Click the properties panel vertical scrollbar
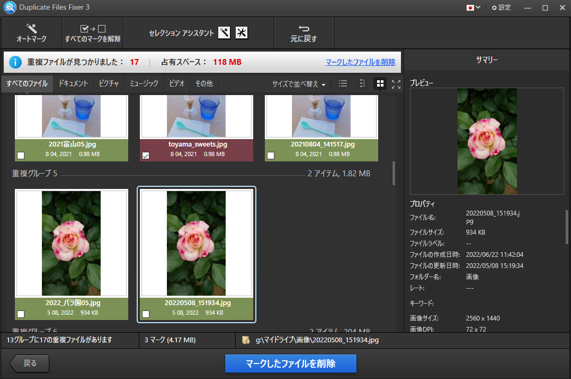Image resolution: width=571 pixels, height=379 pixels. click(567, 227)
